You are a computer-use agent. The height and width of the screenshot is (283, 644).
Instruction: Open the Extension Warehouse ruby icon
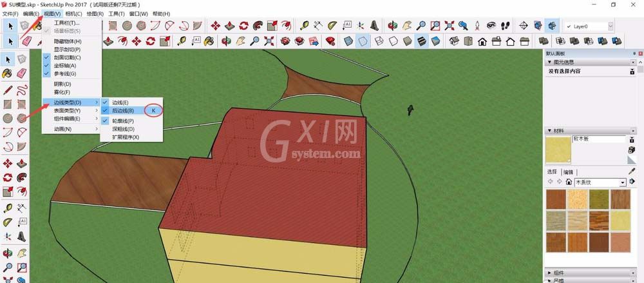coord(330,41)
